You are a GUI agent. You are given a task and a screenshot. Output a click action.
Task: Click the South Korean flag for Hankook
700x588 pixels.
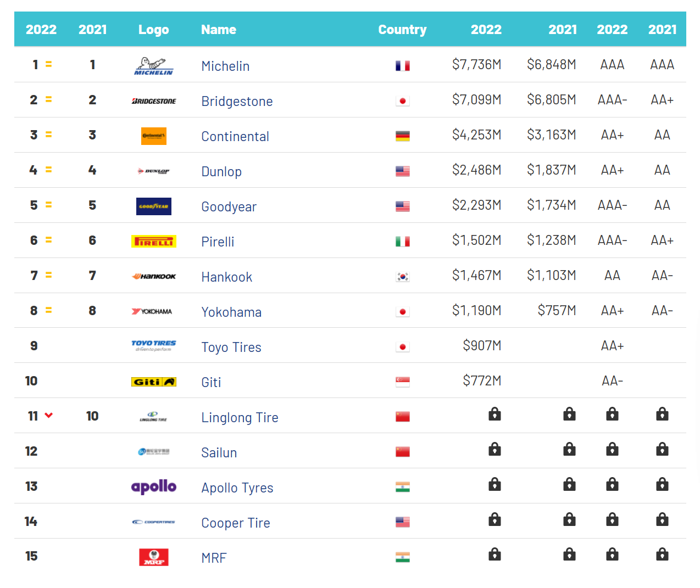(403, 277)
